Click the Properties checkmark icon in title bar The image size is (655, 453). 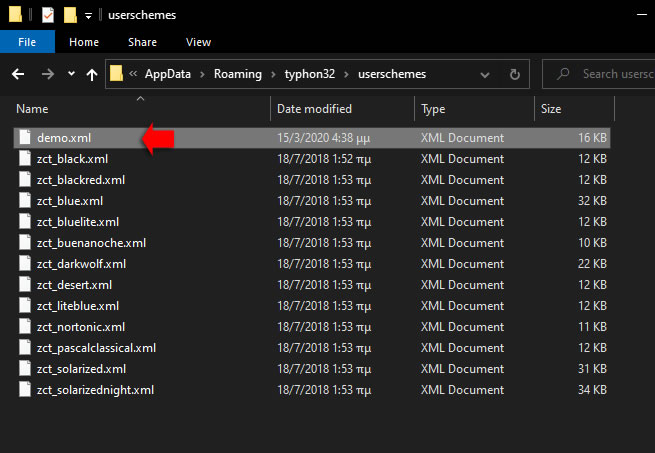(x=48, y=15)
